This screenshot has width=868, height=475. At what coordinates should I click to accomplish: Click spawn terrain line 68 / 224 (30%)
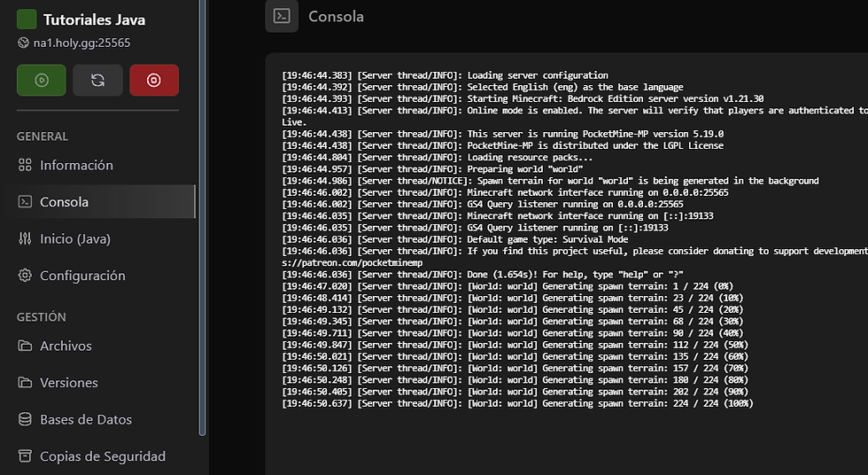pyautogui.click(x=513, y=321)
